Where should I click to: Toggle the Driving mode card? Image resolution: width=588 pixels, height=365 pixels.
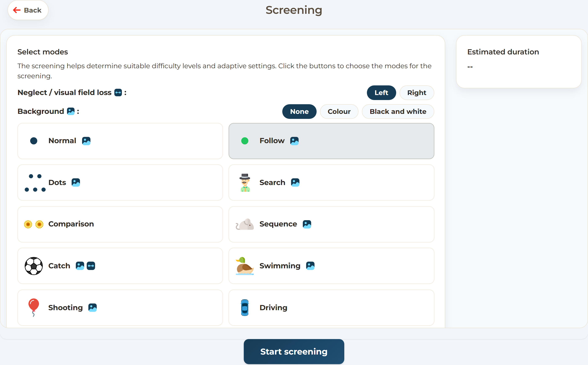(x=331, y=307)
